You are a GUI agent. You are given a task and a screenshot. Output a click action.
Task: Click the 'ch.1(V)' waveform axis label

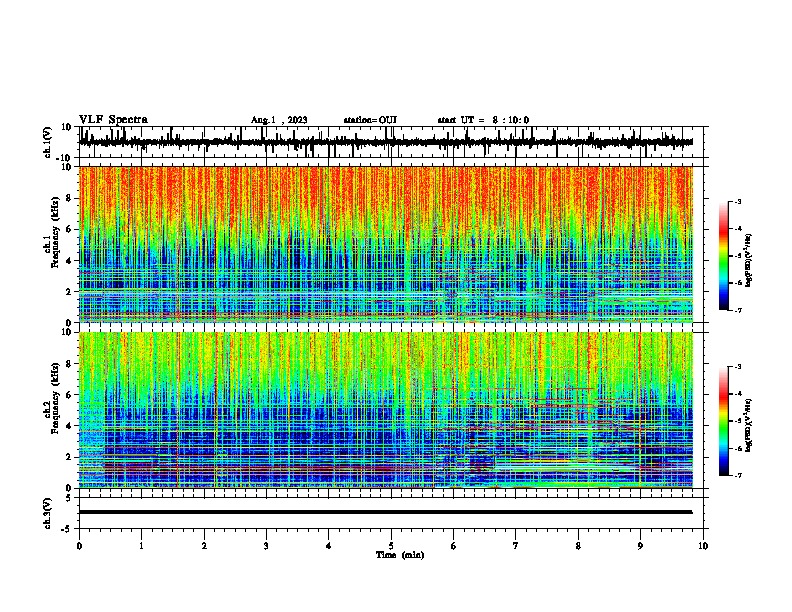(48, 142)
